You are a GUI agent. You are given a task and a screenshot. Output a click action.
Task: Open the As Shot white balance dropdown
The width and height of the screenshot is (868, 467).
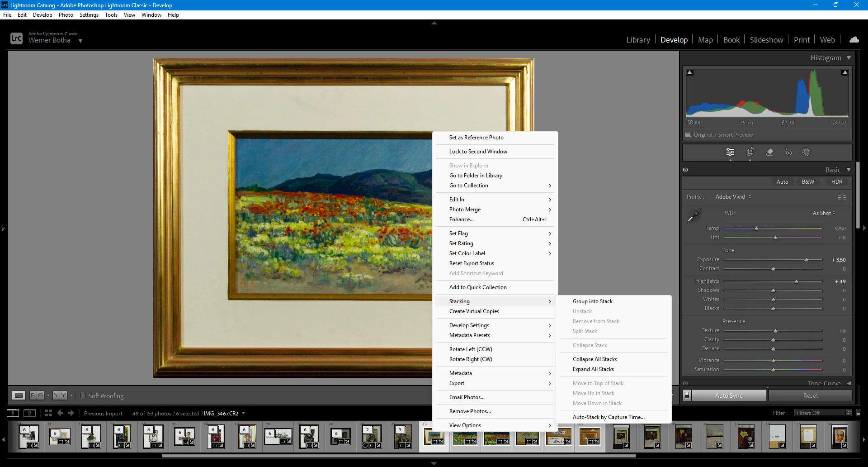click(x=824, y=213)
